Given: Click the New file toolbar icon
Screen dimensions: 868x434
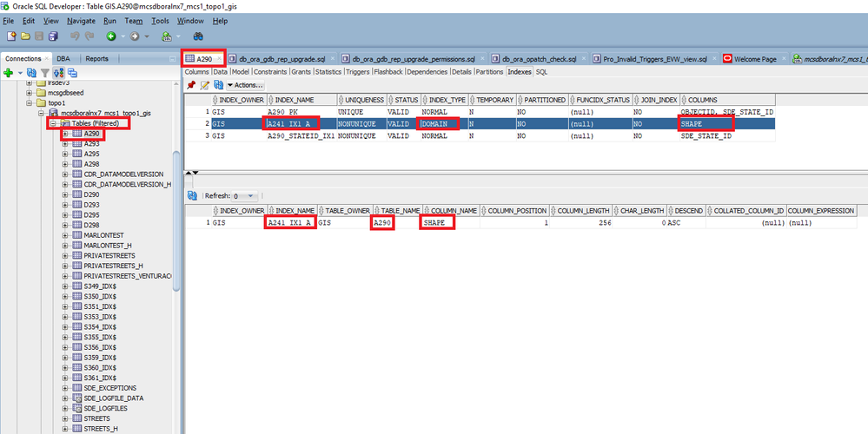Looking at the screenshot, I should tap(11, 36).
